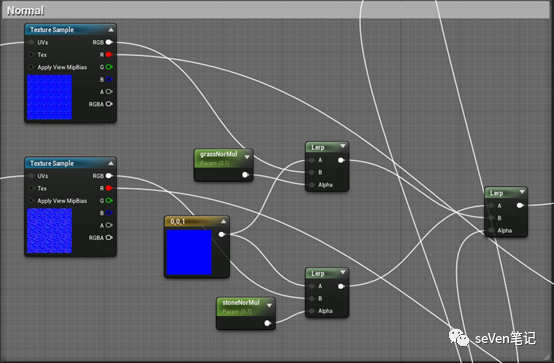Click RGB output pin of top Texture Sample
This screenshot has height=363, width=554.
[x=109, y=42]
